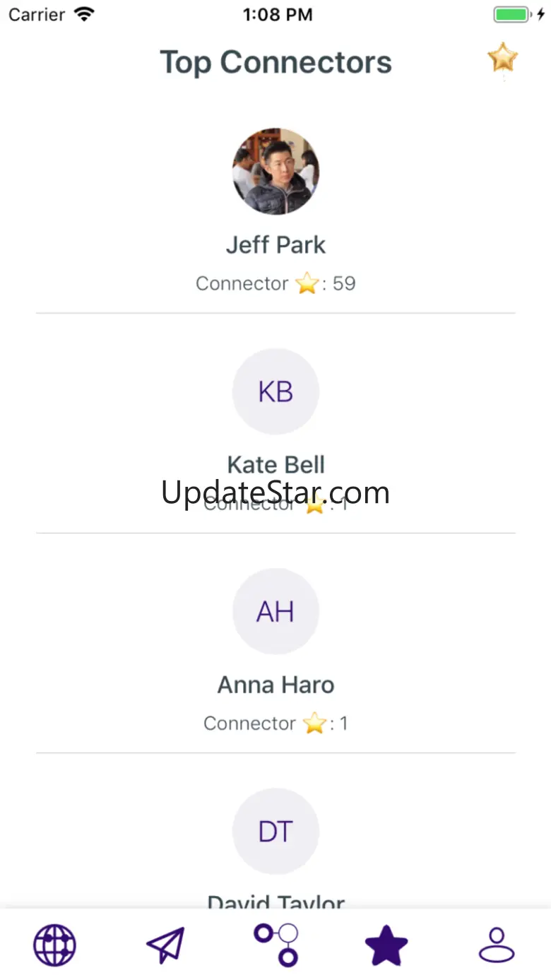The height and width of the screenshot is (980, 551).
Task: Tap the KB initials avatar
Action: click(275, 391)
